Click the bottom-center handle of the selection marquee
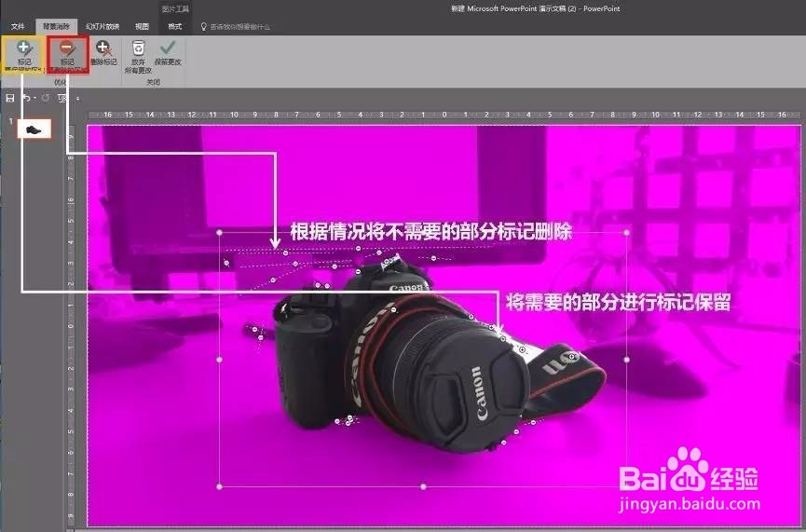806x532 pixels. [x=423, y=486]
